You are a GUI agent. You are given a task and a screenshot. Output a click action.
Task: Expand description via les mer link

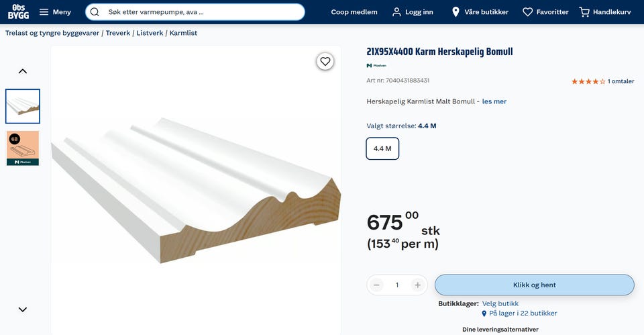tap(494, 101)
